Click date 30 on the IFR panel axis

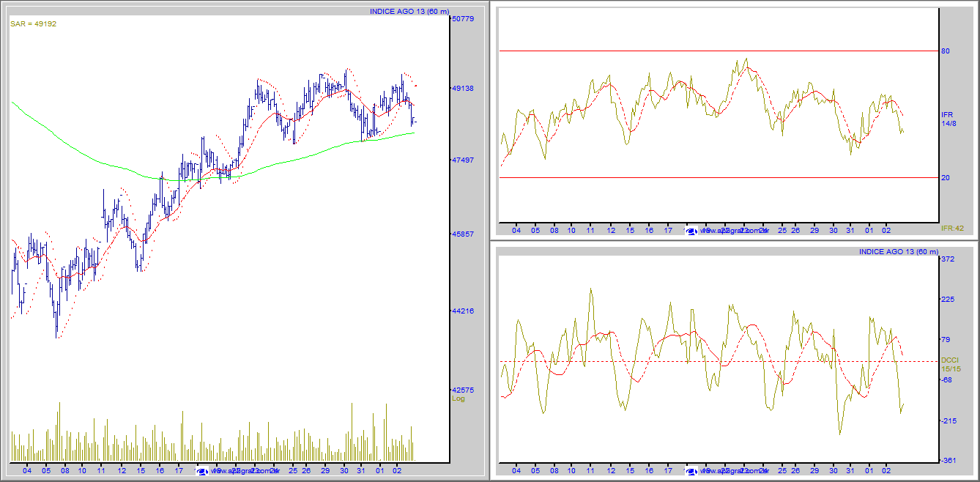pyautogui.click(x=833, y=230)
